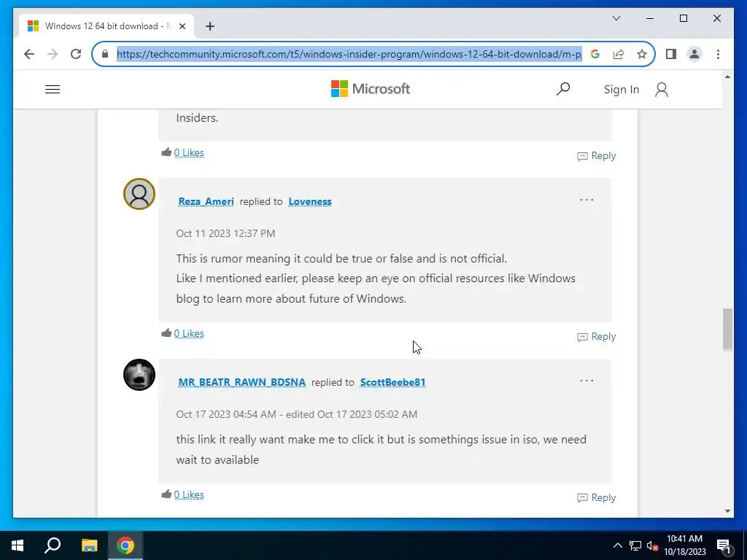Open File Explorer from taskbar
Screen dimensions: 747x560
[89, 545]
